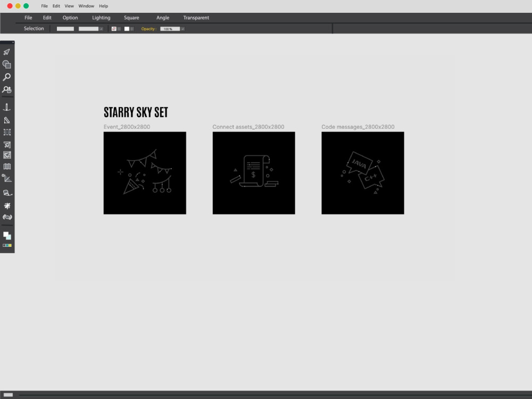Click the first blank field after Selection

(65, 29)
